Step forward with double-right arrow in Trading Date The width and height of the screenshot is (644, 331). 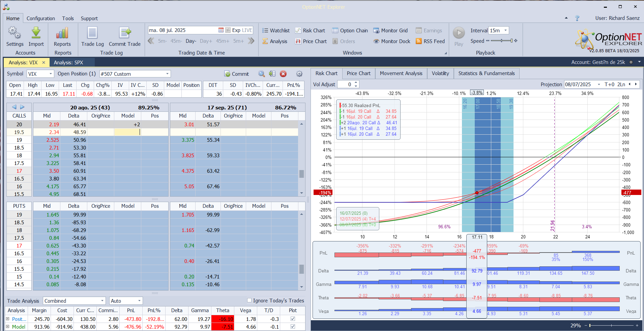click(x=251, y=41)
